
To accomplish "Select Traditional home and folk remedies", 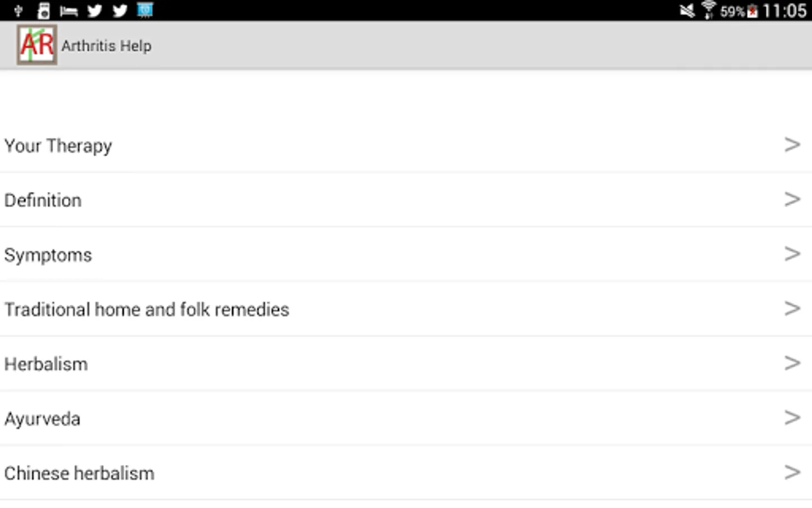I will [147, 309].
